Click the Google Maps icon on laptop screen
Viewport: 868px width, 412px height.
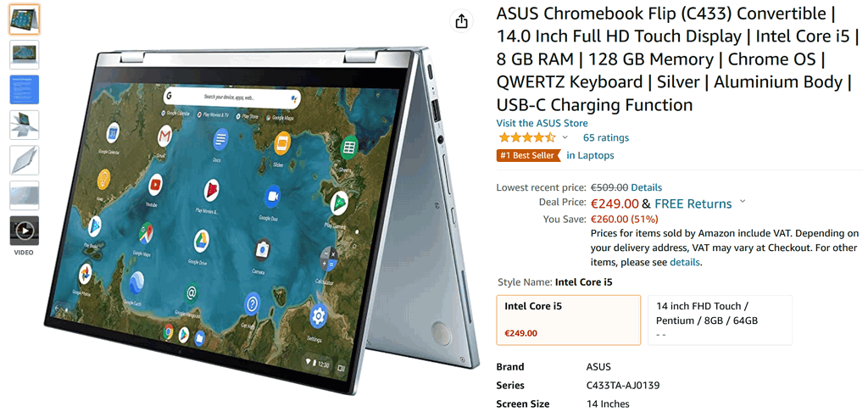(x=146, y=233)
